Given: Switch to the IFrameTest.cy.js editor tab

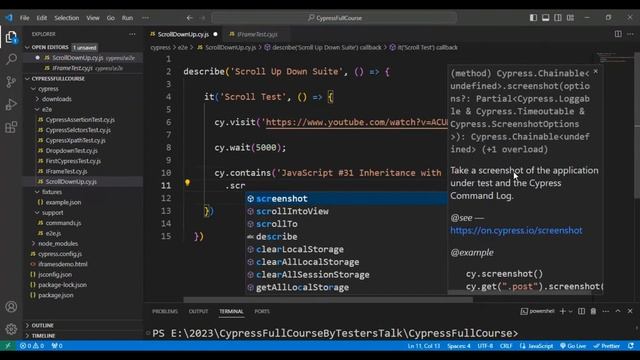Looking at the screenshot, I should pos(256,34).
